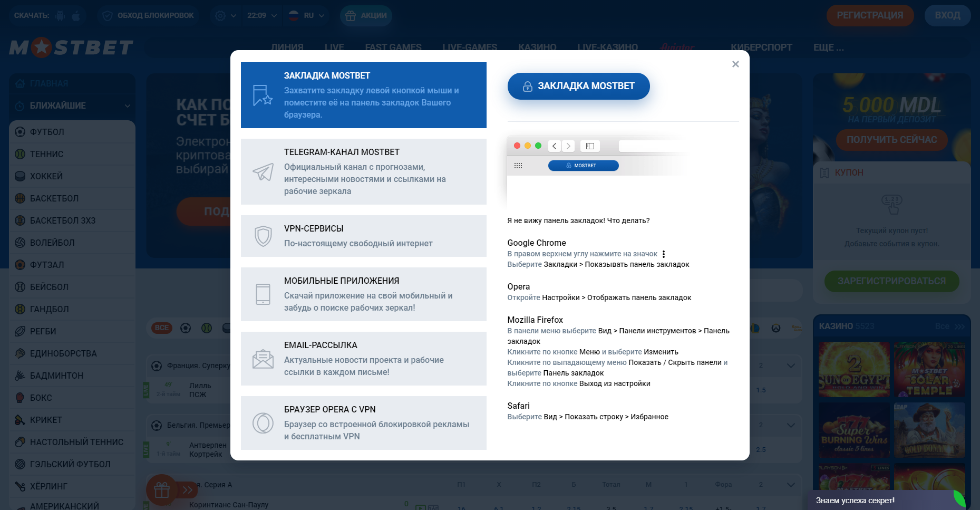
Task: Open the Еще ... menu
Action: tap(828, 47)
